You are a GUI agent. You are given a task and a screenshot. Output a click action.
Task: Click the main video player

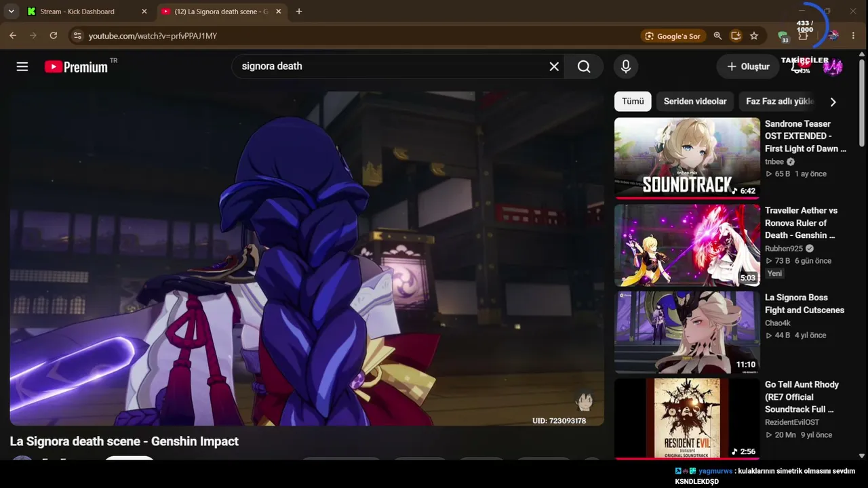pyautogui.click(x=307, y=258)
